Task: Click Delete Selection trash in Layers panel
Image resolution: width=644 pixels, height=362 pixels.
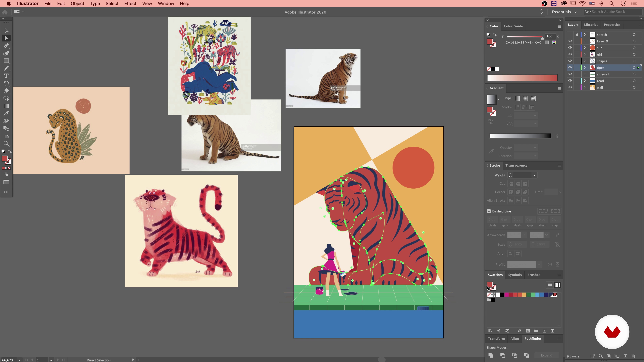Action: click(x=633, y=356)
